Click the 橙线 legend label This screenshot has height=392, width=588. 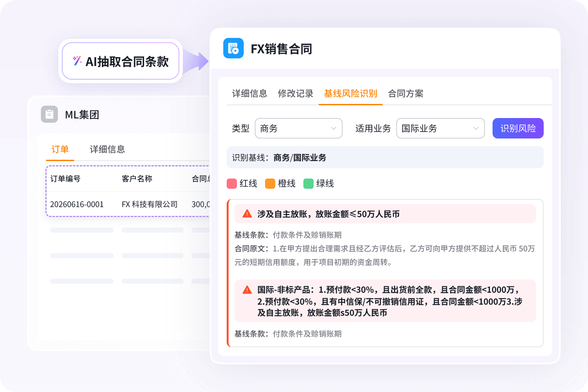pos(287,184)
